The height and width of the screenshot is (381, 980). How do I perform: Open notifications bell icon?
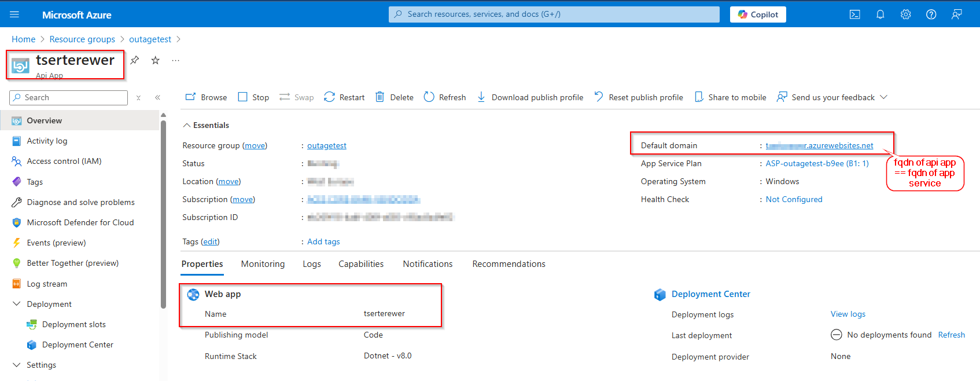(880, 14)
